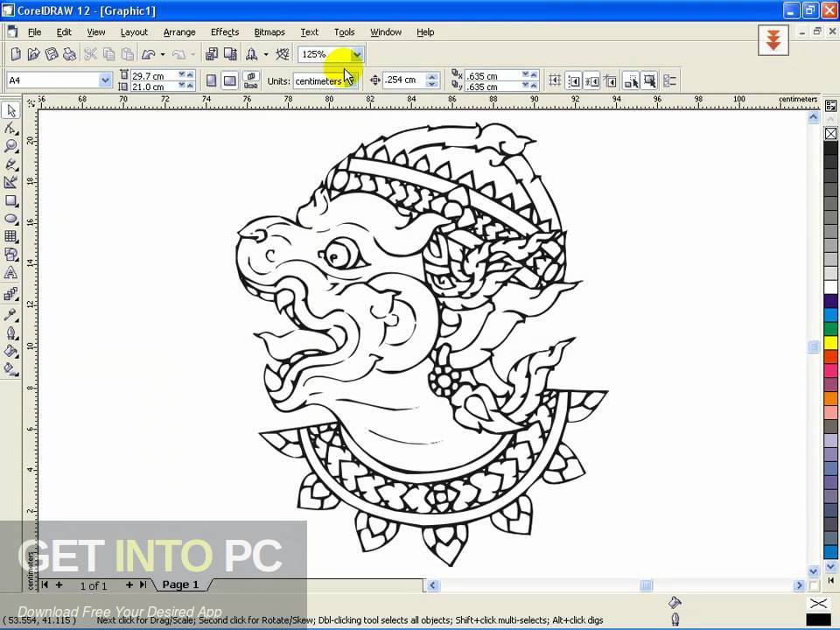This screenshot has width=840, height=630.
Task: Open the Application Launcher icon
Action: pos(251,53)
